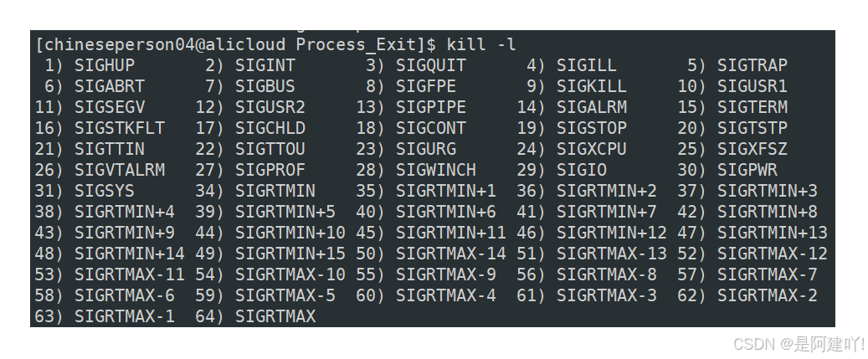Click the kill -l command text

(x=481, y=44)
